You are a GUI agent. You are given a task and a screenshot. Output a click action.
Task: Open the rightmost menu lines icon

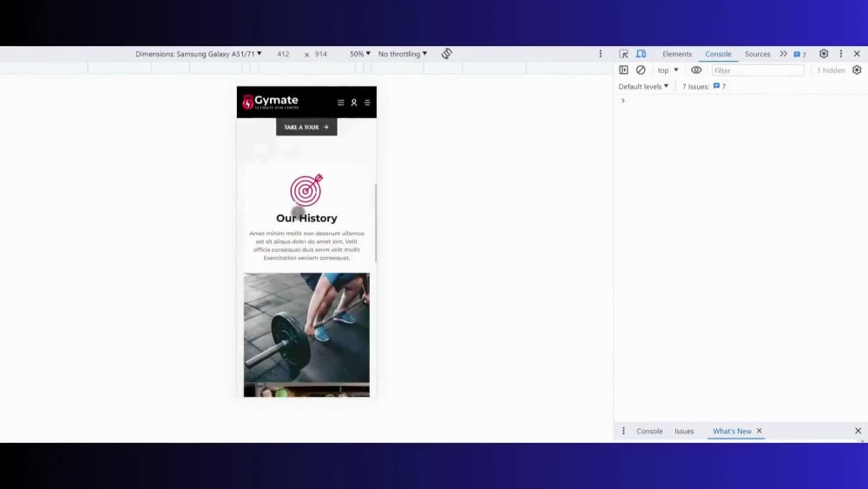point(367,102)
